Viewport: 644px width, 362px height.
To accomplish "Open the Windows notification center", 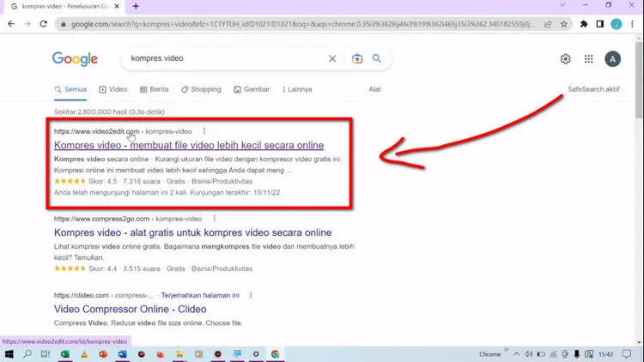I will tap(626, 354).
